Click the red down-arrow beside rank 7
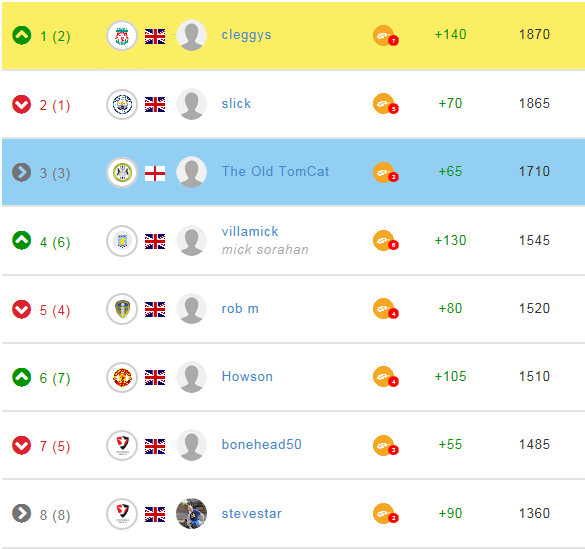Image resolution: width=585 pixels, height=549 pixels. (x=22, y=445)
